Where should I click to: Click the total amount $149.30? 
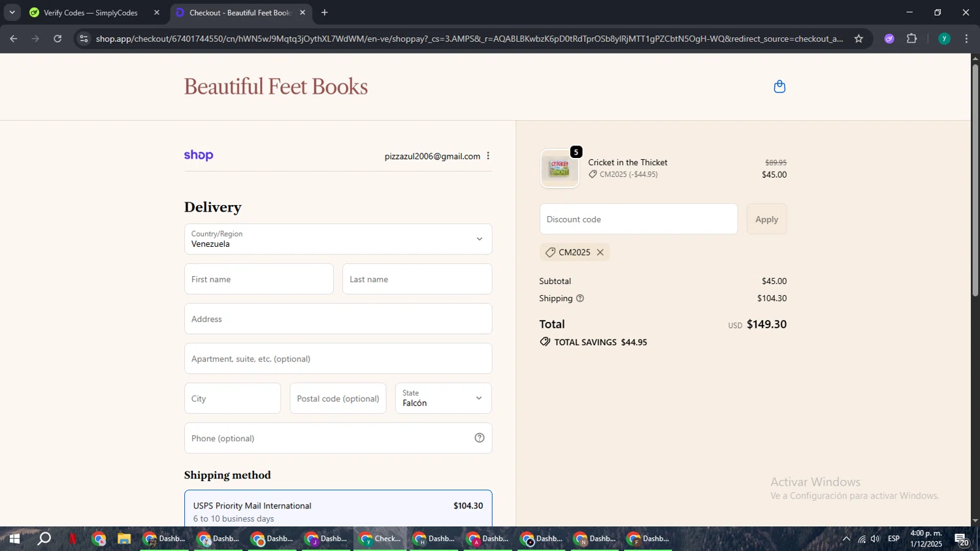pos(766,324)
